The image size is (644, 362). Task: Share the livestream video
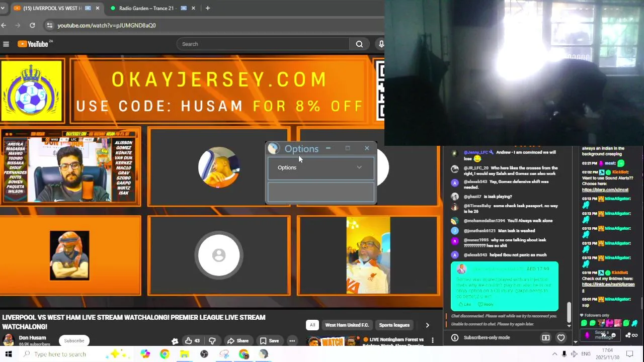pos(237,341)
